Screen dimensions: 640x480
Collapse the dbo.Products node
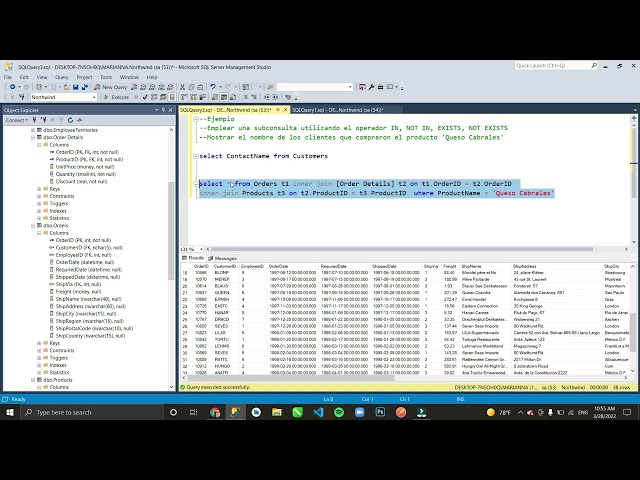tap(33, 380)
